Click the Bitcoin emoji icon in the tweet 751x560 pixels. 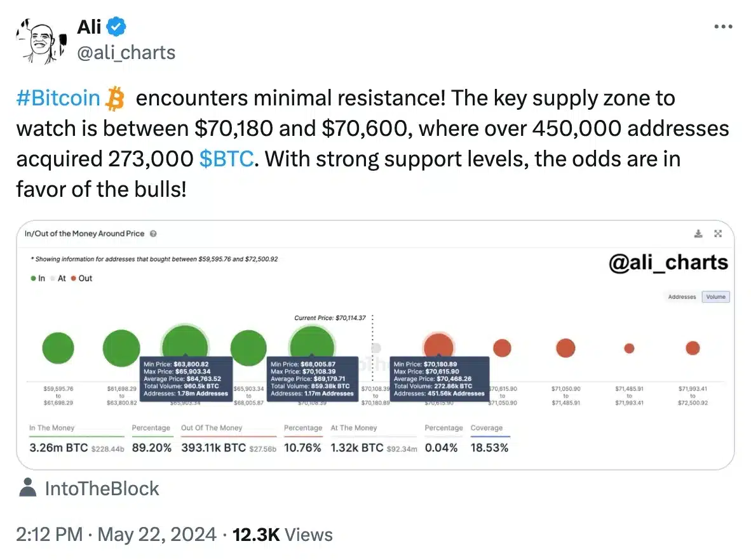116,99
